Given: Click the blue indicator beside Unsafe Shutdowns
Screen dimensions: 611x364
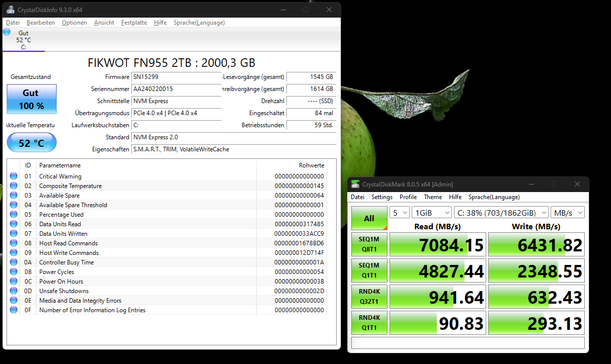Looking at the screenshot, I should [14, 291].
